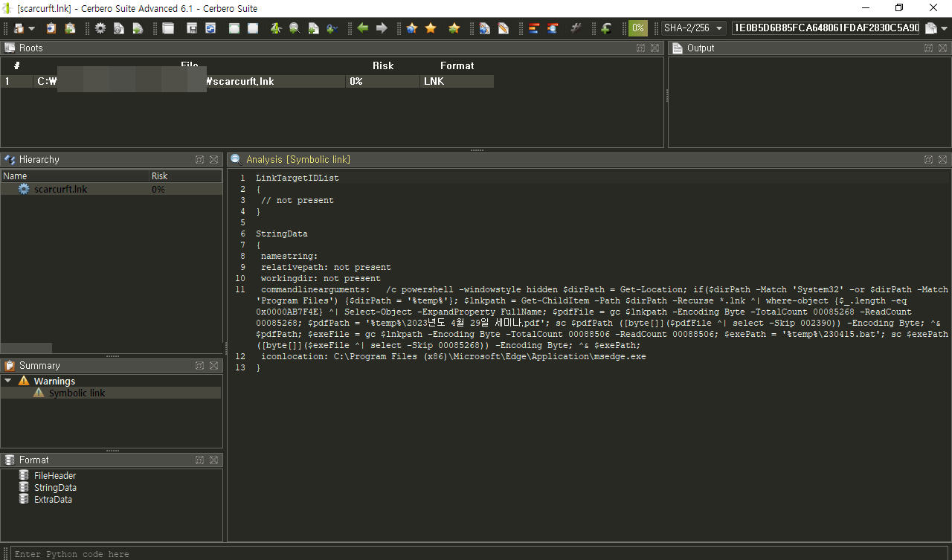
Task: Click the green-cornered square icon
Action: click(x=234, y=28)
